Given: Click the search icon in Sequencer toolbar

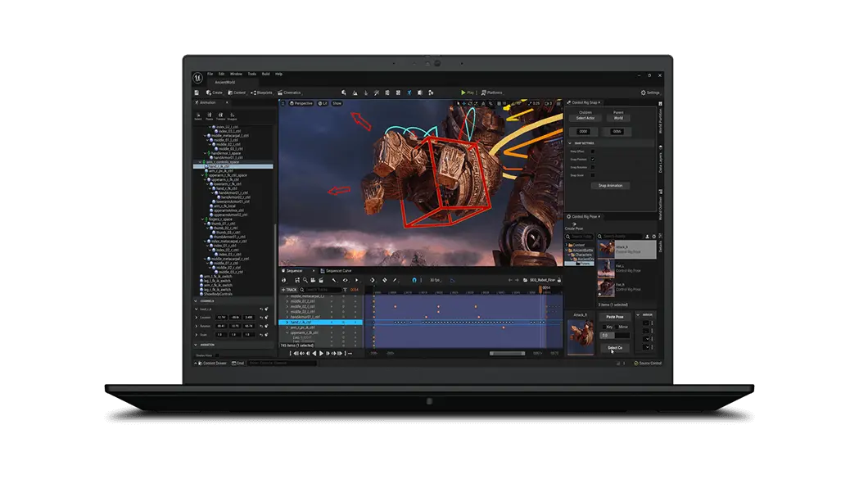Looking at the screenshot, I should pos(305,280).
